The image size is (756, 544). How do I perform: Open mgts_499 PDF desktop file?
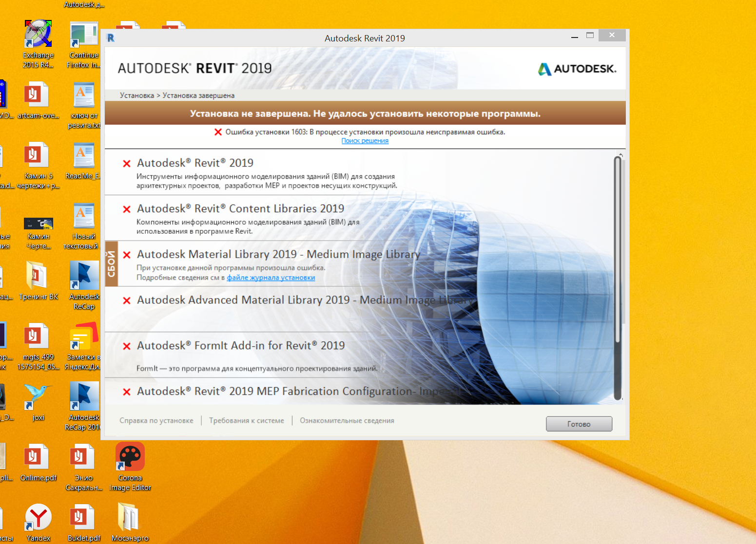[38, 347]
